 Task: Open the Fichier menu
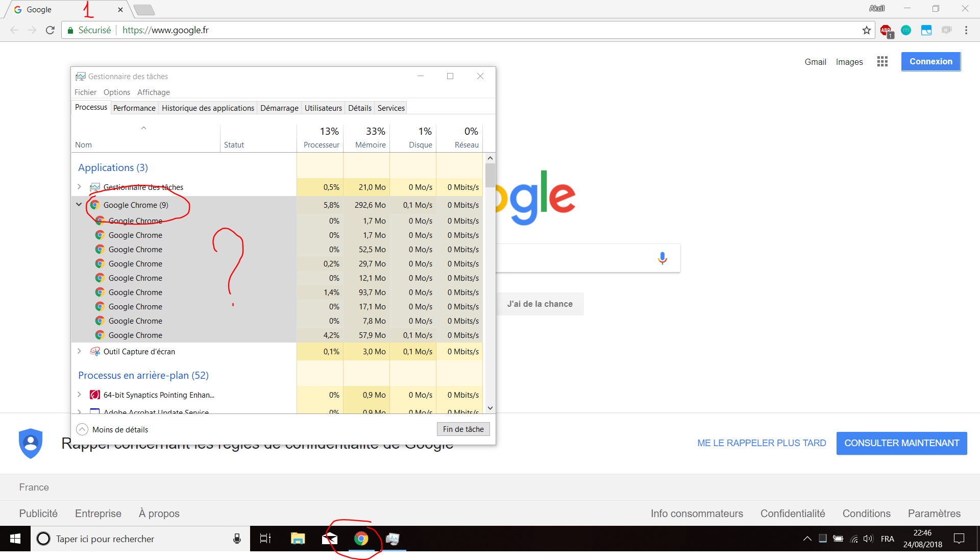[85, 92]
